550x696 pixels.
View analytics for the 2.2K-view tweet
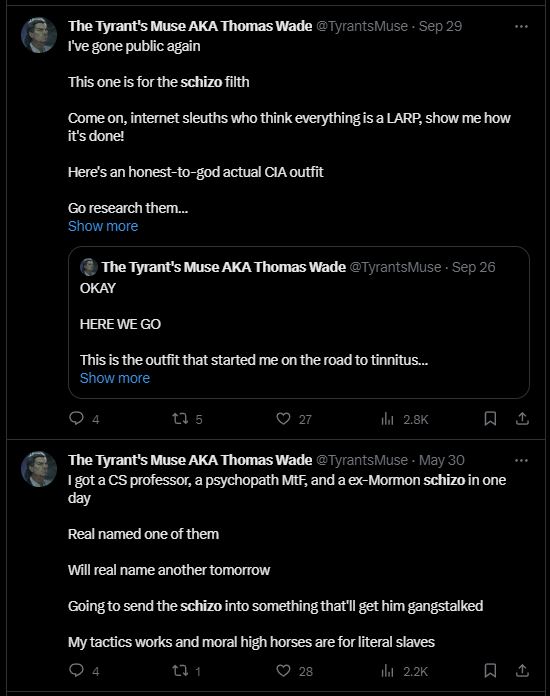click(x=404, y=670)
